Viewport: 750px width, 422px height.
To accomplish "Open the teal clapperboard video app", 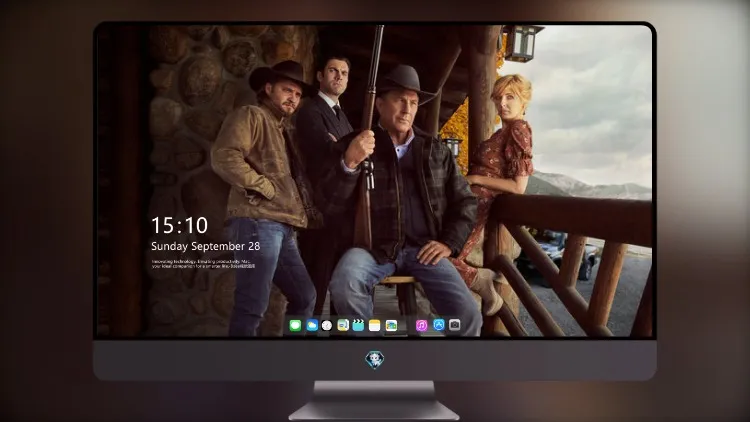I will [x=358, y=326].
